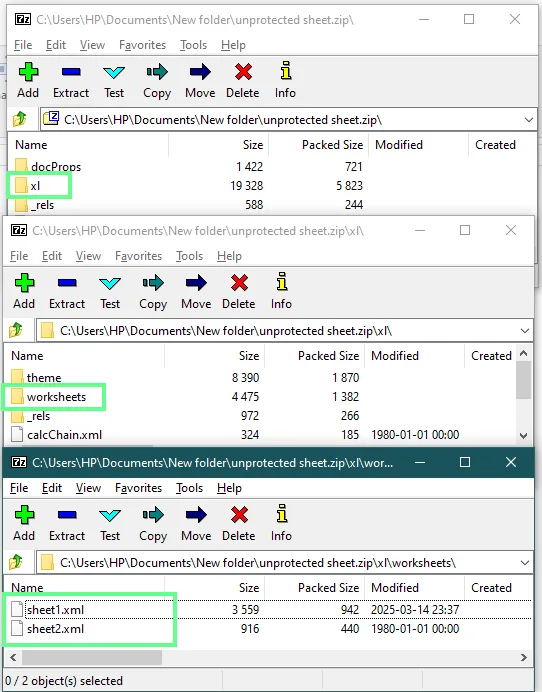The image size is (542, 692).
Task: Click Extract icon in top zip window
Action: [x=71, y=72]
